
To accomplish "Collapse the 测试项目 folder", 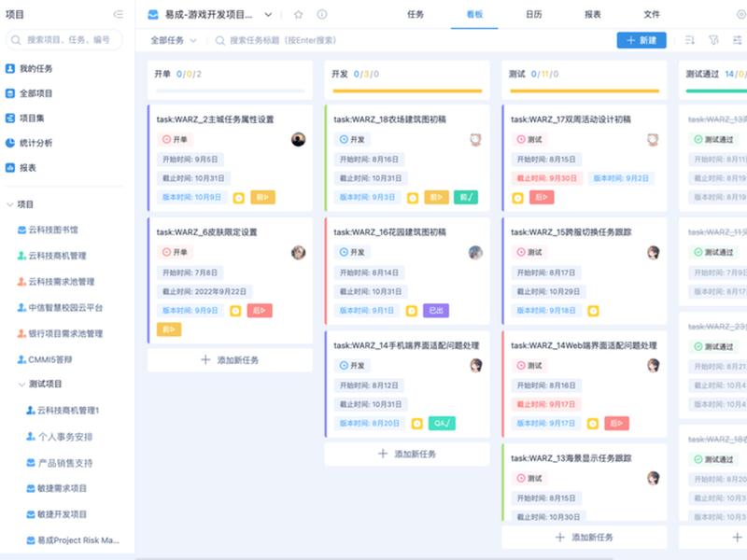I will pos(21,385).
